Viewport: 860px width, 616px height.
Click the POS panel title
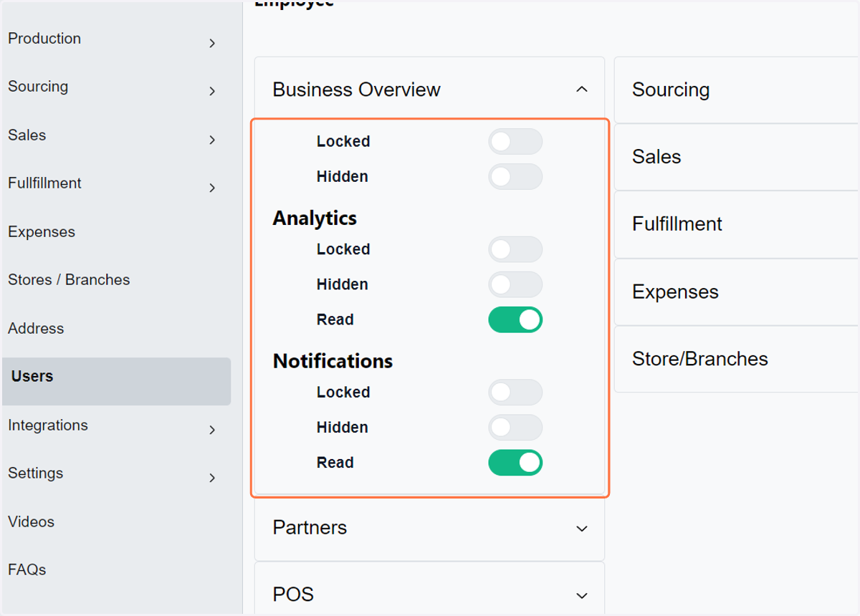293,595
